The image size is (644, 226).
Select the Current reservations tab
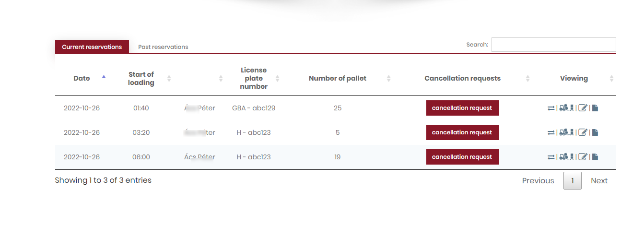point(92,47)
